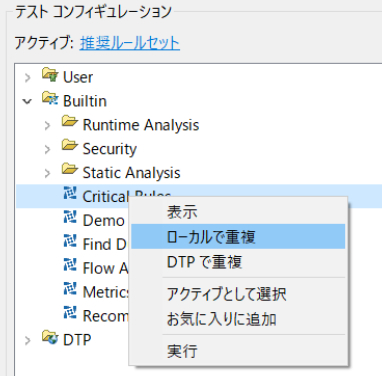Click 実行 in the context menu

[238, 351]
